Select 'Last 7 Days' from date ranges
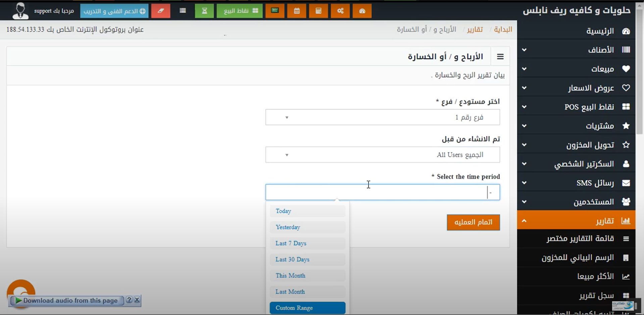Screen dimensions: 644x315 click(x=307, y=243)
